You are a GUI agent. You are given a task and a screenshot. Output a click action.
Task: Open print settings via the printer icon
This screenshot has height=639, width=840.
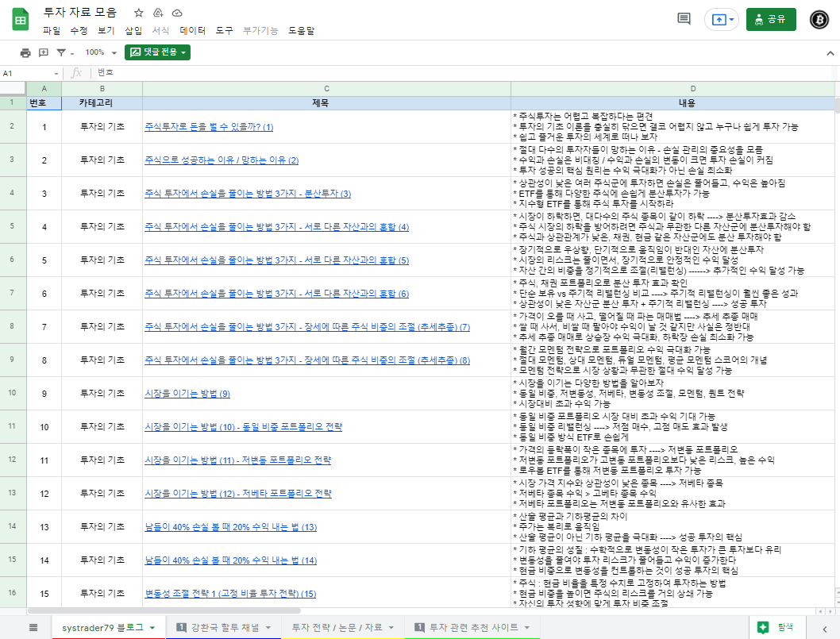click(x=24, y=51)
